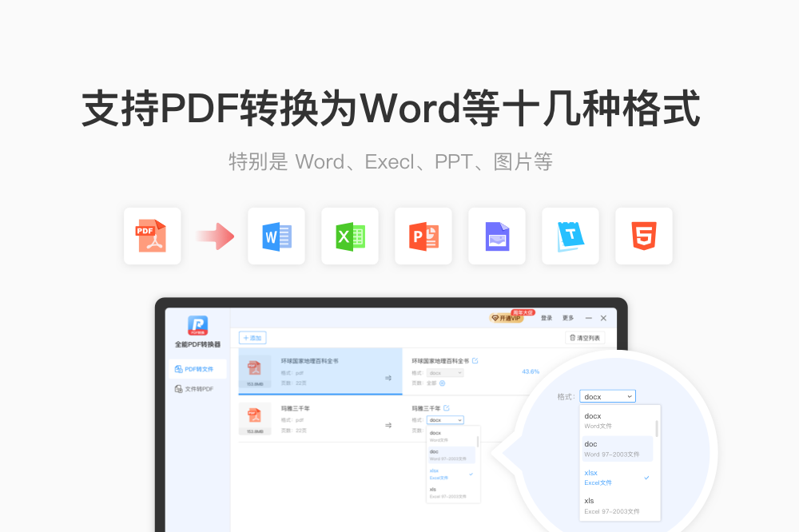Click the HTML5 format icon tile
This screenshot has height=532, width=799.
pos(644,236)
